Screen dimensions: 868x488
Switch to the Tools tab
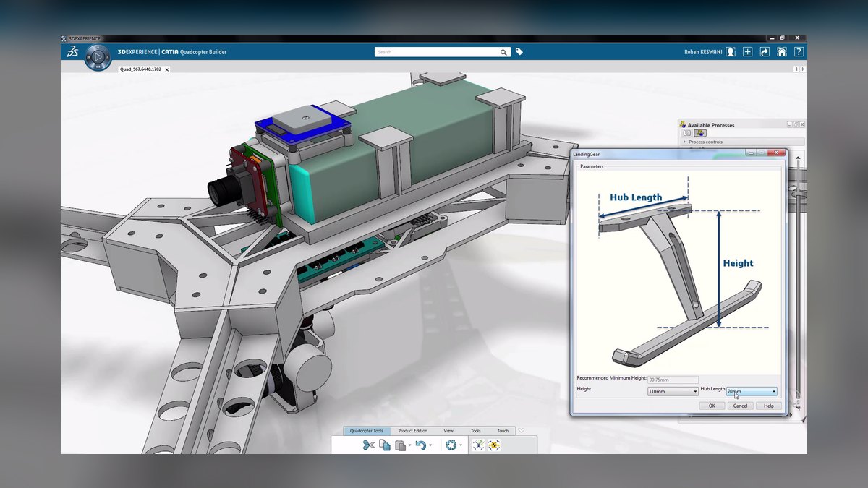tap(475, 431)
